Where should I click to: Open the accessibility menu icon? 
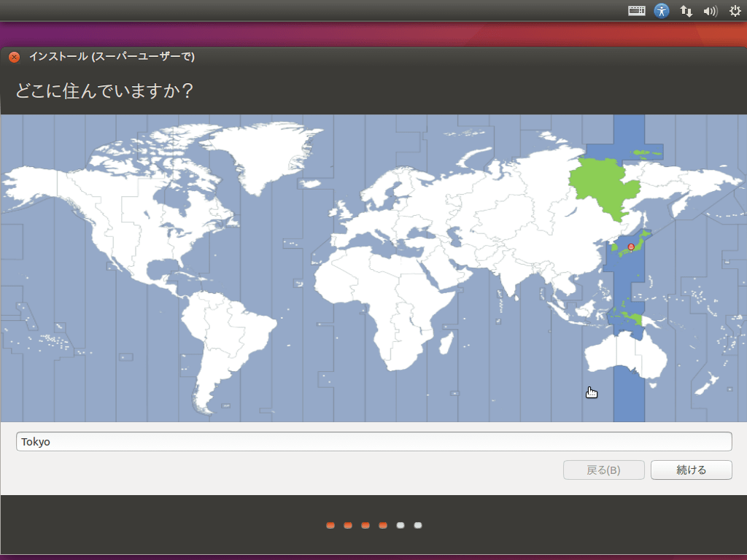pyautogui.click(x=662, y=11)
